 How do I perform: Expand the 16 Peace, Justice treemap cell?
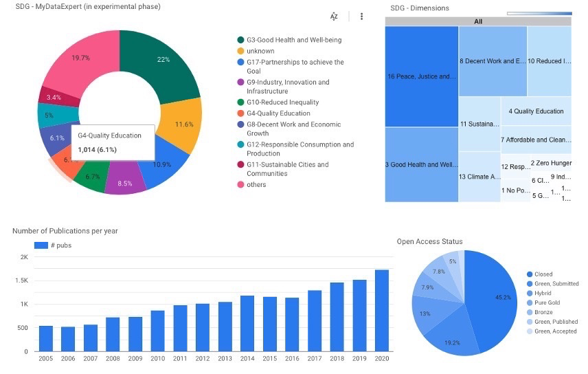(x=421, y=76)
